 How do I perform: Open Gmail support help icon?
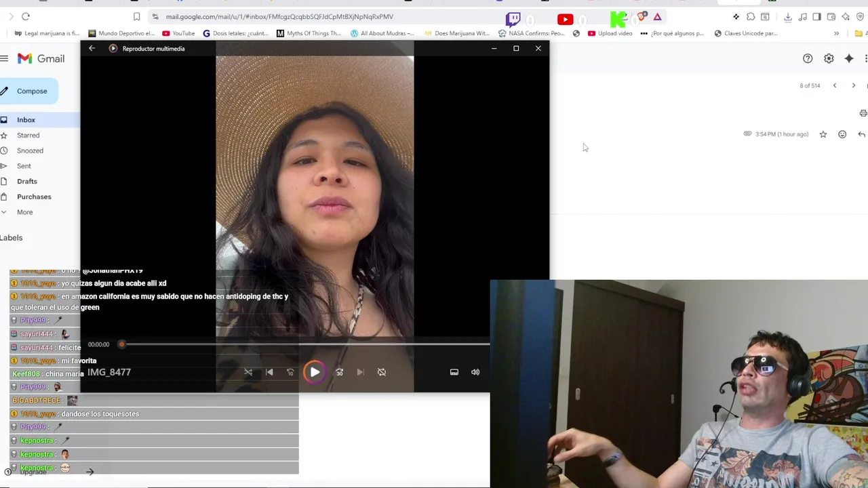click(x=808, y=59)
